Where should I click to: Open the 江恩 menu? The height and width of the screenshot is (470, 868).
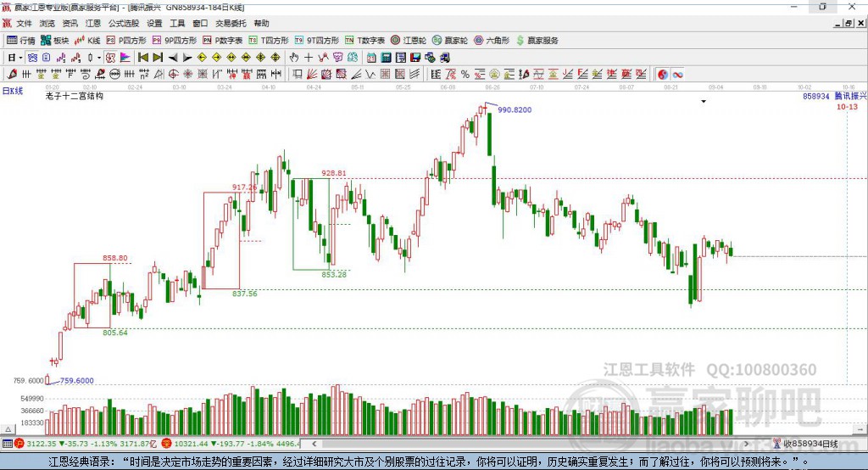[x=93, y=23]
